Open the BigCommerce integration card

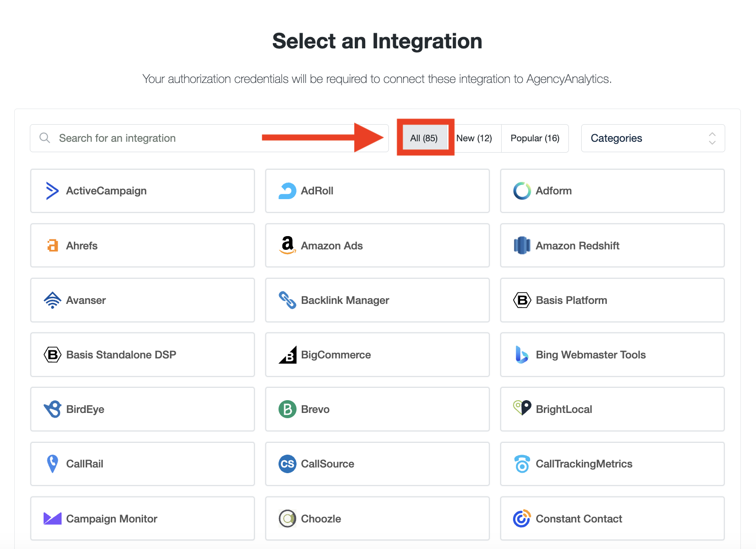[378, 355]
